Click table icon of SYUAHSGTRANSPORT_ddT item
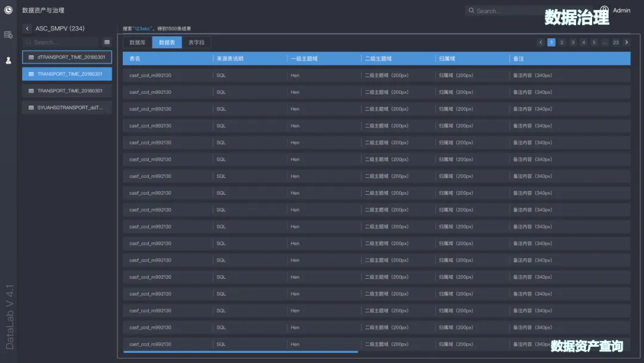 [31, 107]
